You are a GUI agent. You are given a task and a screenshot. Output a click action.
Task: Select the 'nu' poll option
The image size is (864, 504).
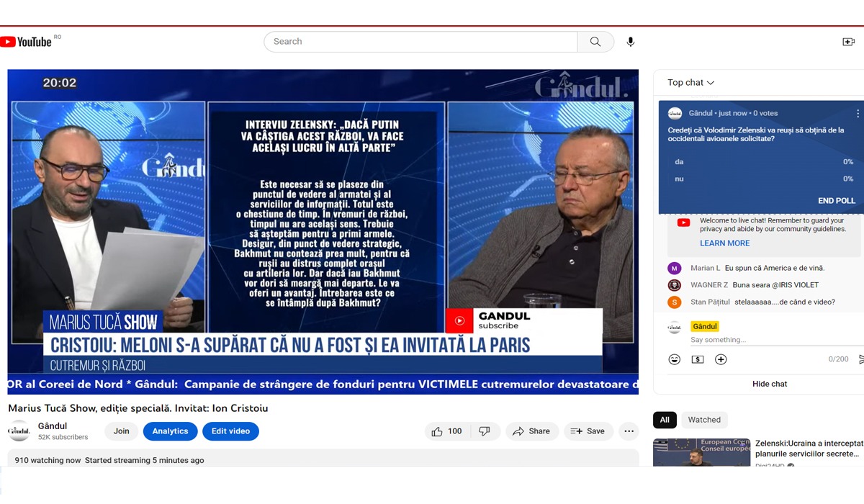[764, 179]
